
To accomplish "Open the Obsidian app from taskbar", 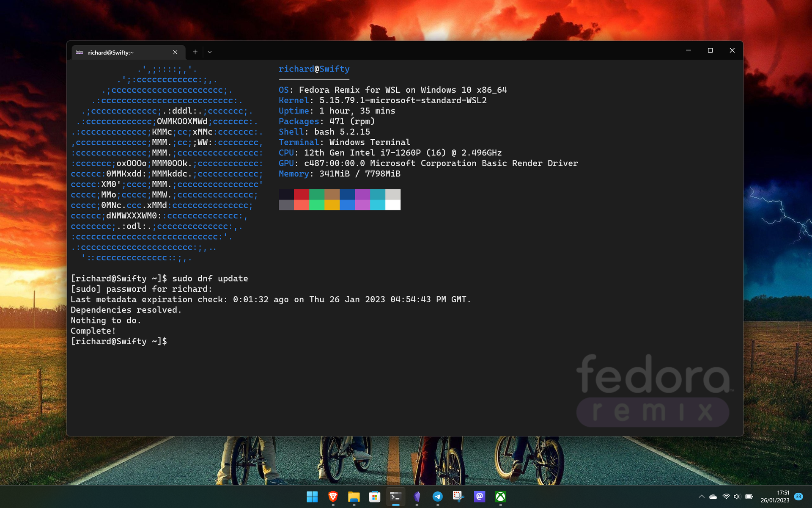I will [x=417, y=497].
